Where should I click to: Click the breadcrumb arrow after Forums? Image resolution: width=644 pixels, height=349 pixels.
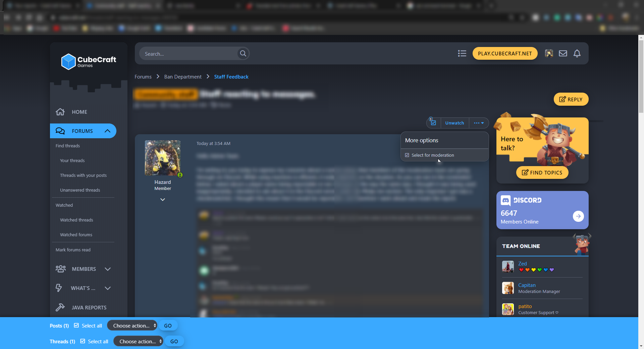click(158, 77)
